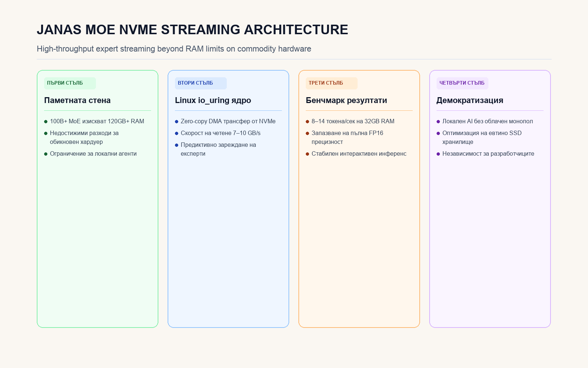
Task: Click the bullet 8–14 токена/сек на 32GB RAM
Action: [350, 121]
